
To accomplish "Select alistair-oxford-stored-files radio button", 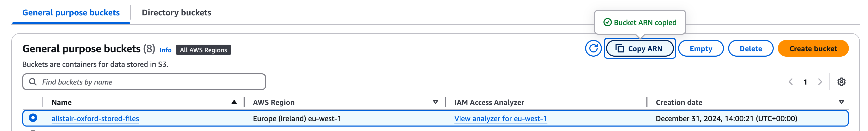I will click(33, 118).
